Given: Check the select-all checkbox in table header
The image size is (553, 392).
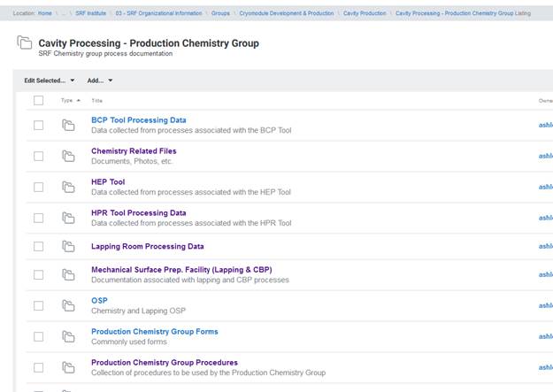Looking at the screenshot, I should click(38, 101).
